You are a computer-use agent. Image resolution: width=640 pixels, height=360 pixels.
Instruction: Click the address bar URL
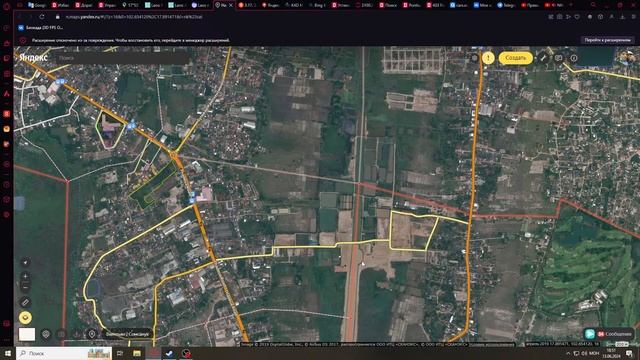click(x=134, y=17)
